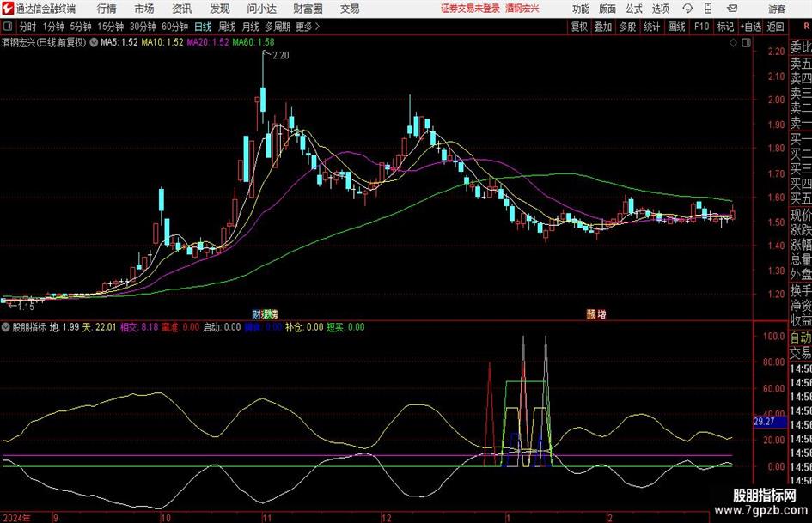
Task: Open the 行情 menu
Action: tap(107, 9)
